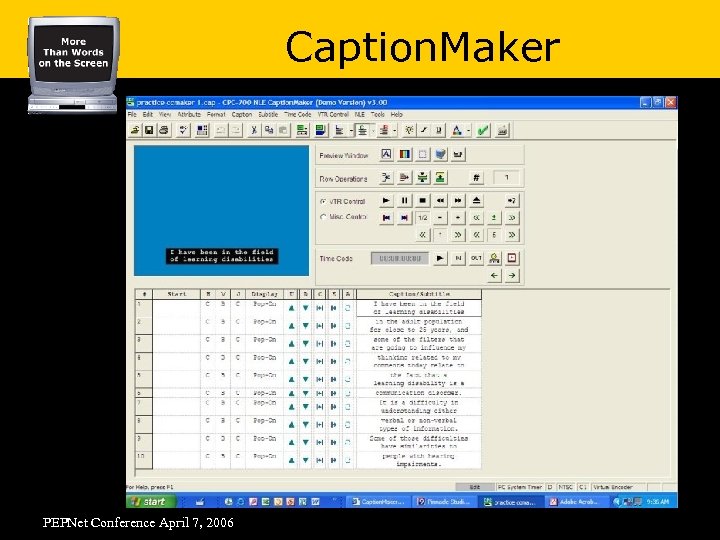Click caption cell 'people with hearing impairments.'
The width and height of the screenshot is (720, 540).
pos(419,460)
